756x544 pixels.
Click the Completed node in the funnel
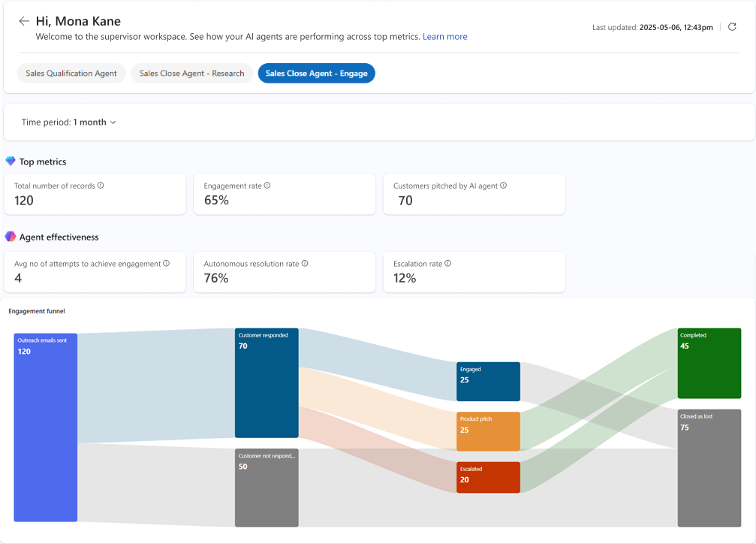tap(709, 363)
